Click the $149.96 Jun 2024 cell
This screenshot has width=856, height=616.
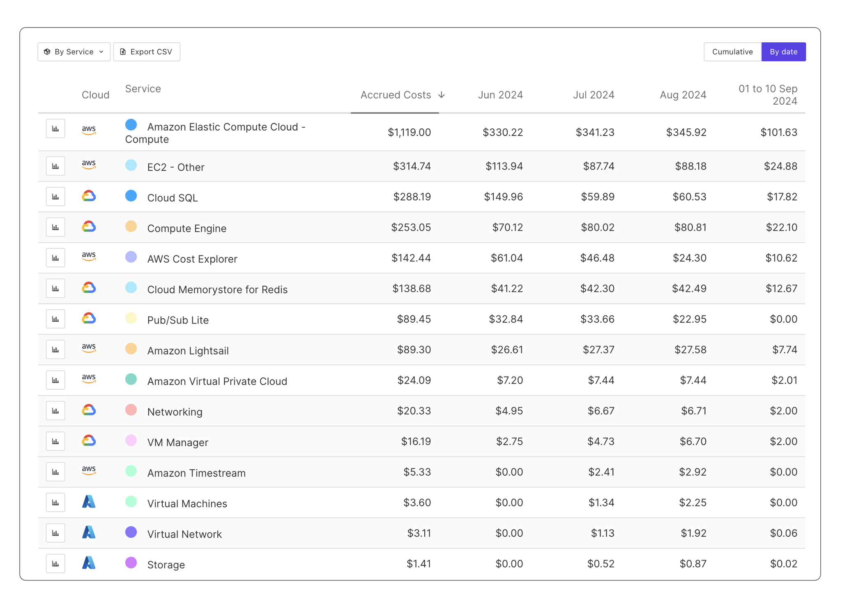click(504, 197)
